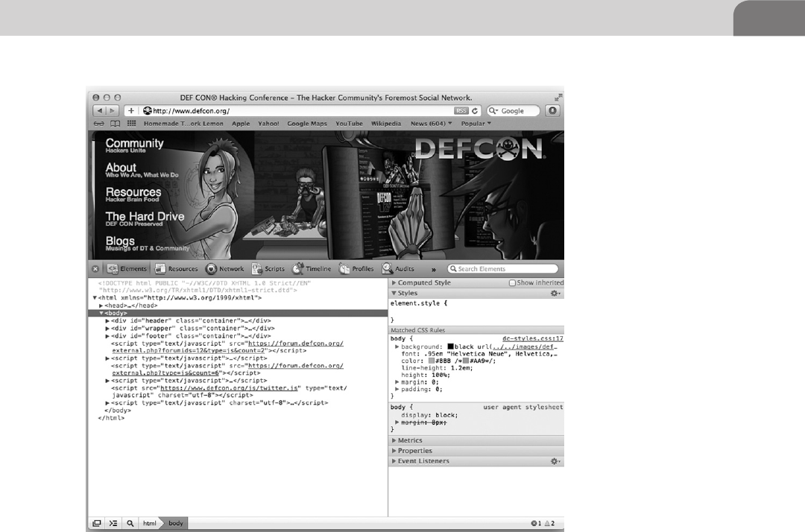Viewport: 805px width, 532px height.
Task: Open the dc-styles.css:17 source link
Action: [x=532, y=338]
